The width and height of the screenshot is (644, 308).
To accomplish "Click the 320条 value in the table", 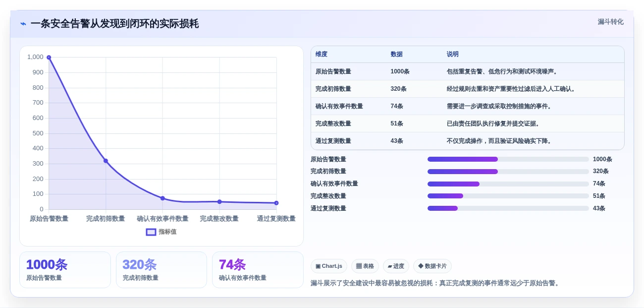I will [x=398, y=89].
